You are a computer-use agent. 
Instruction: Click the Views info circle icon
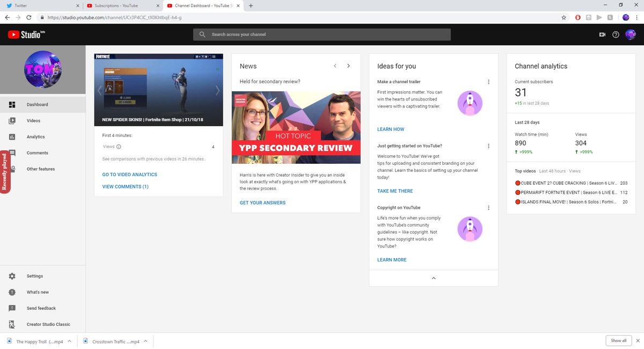tap(119, 147)
